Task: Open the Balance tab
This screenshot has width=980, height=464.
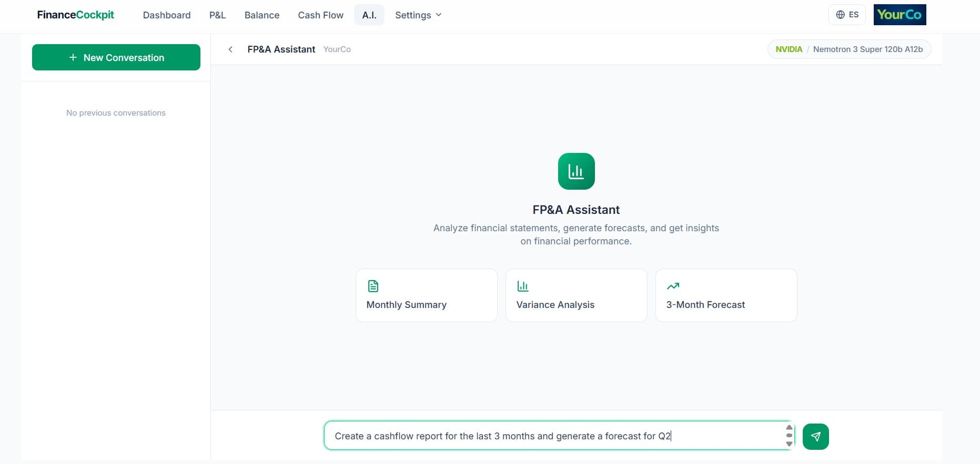Action: [x=262, y=15]
